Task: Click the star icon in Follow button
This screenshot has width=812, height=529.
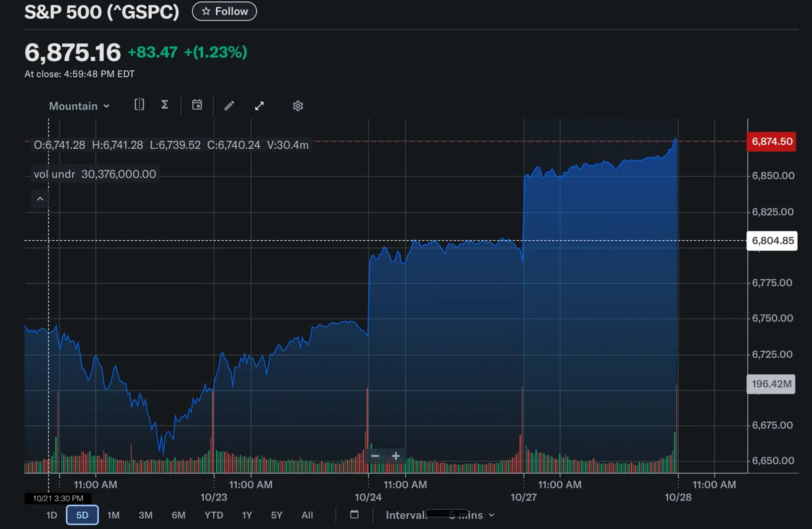Action: 205,11
